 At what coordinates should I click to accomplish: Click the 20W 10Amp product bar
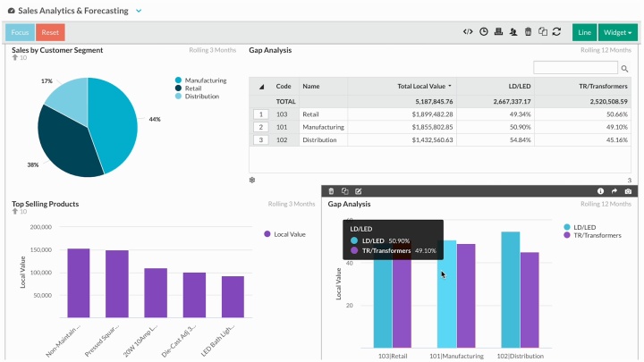156,293
